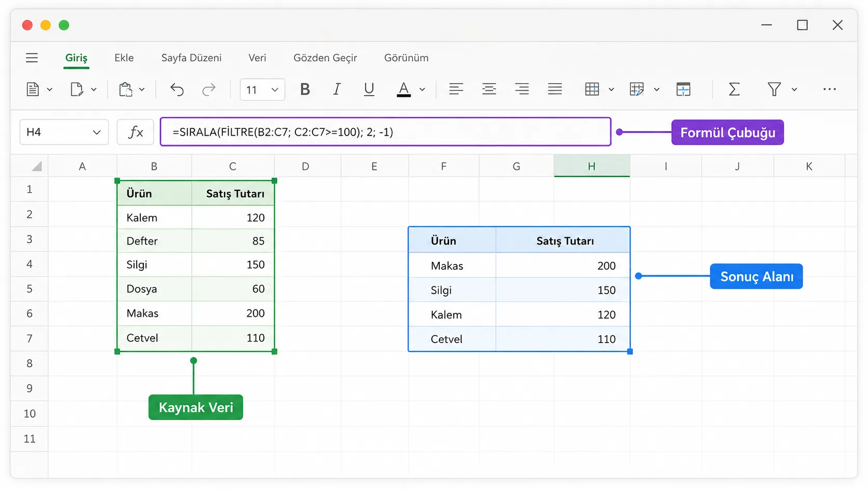The image size is (868, 489).
Task: Open the font size 11 dropdown
Action: point(262,90)
